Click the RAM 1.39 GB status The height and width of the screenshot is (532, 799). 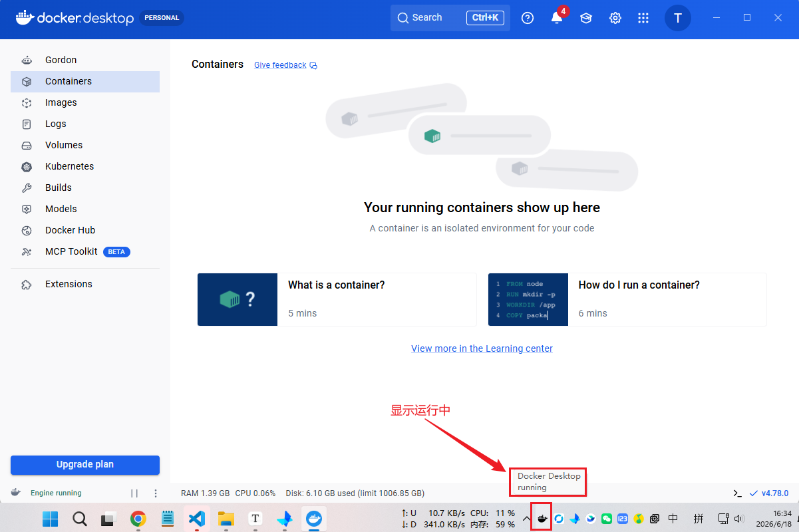click(x=205, y=493)
